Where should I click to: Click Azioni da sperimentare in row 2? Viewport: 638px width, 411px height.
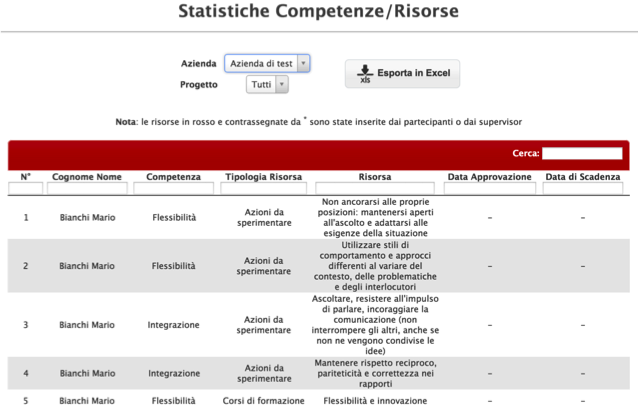[264, 266]
